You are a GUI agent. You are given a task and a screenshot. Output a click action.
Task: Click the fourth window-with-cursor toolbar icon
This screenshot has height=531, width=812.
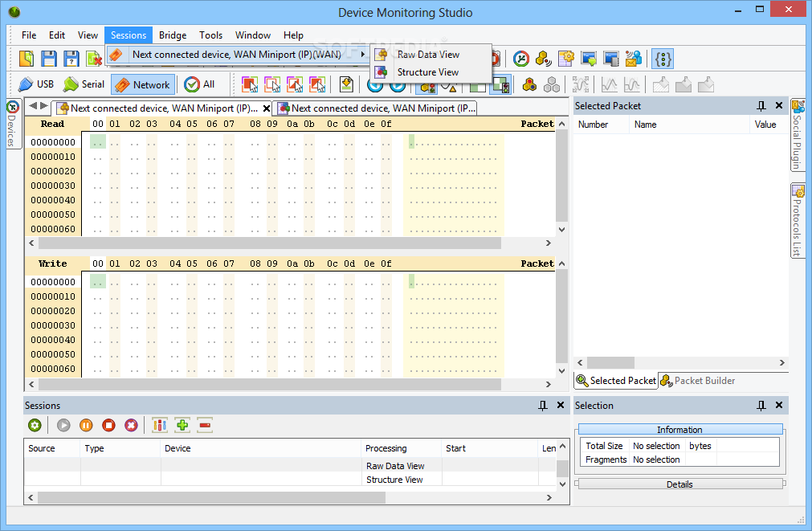coord(317,84)
